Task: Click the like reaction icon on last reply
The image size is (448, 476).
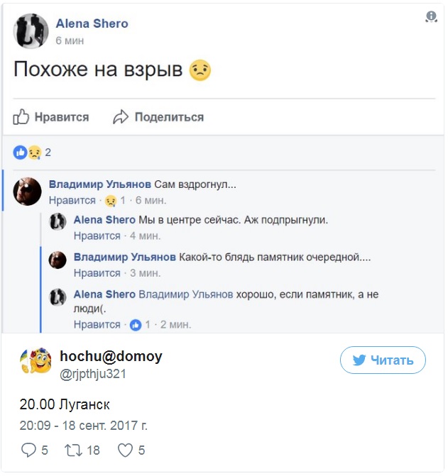Action: click(136, 324)
